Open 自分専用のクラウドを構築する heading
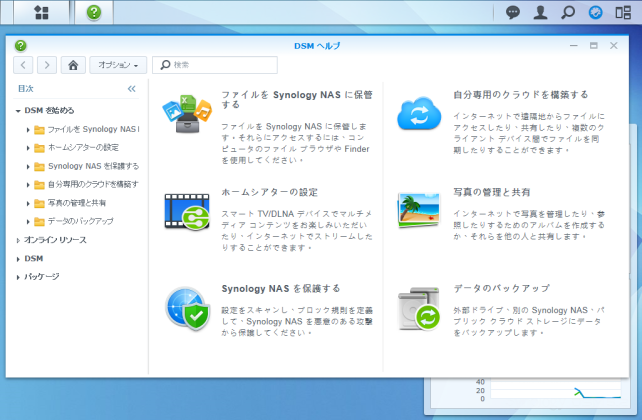 (x=520, y=95)
